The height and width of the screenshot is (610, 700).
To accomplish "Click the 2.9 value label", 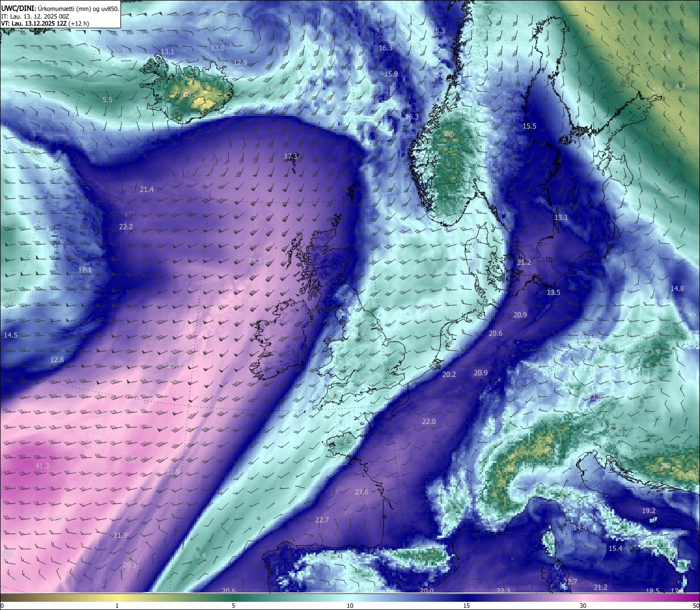I will tap(666, 57).
